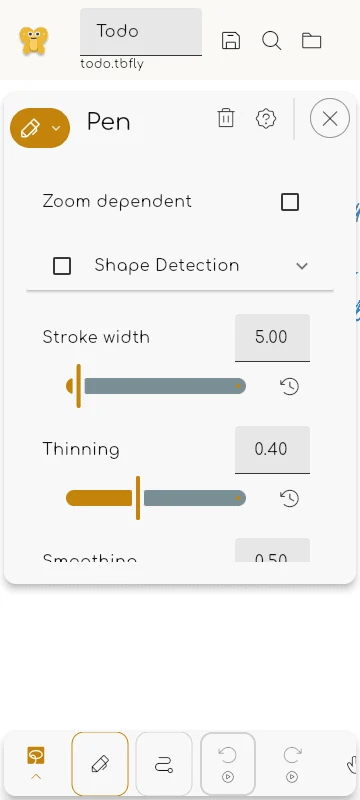360x800 pixels.
Task: Edit the Todo document title field
Action: 141,32
